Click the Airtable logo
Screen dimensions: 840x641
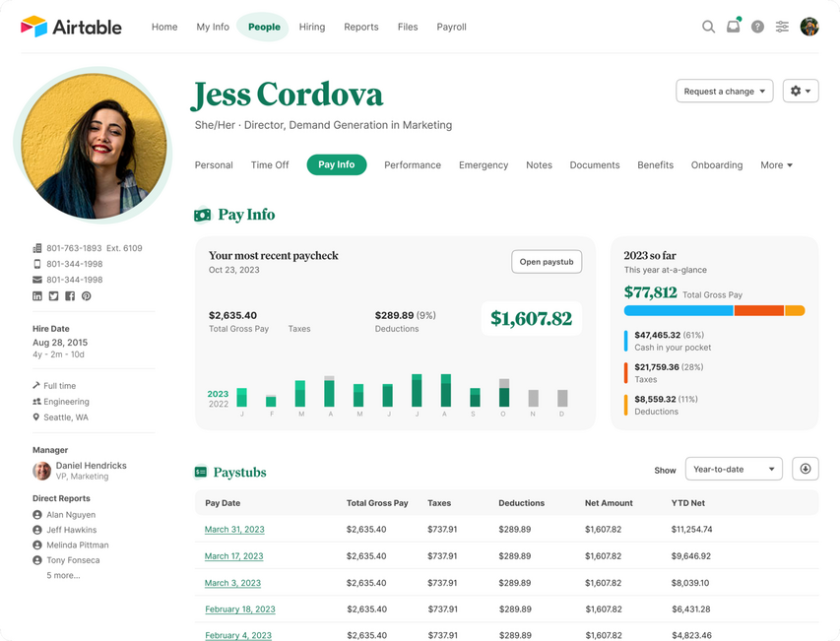pos(71,27)
